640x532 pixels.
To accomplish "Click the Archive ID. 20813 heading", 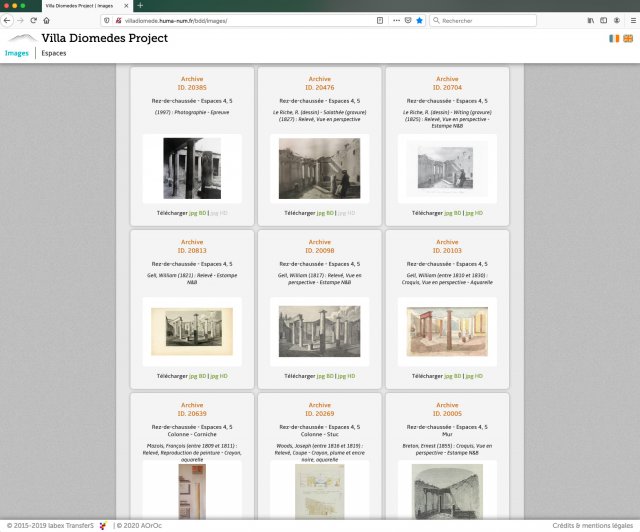I will point(192,246).
